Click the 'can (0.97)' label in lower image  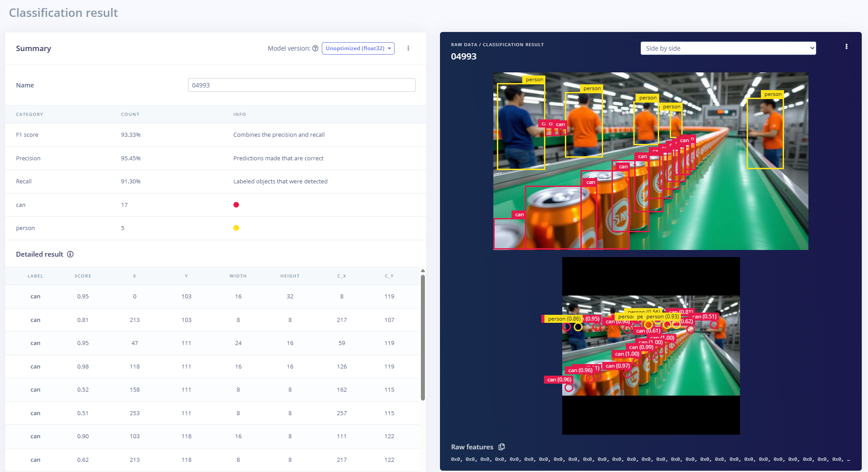point(617,366)
